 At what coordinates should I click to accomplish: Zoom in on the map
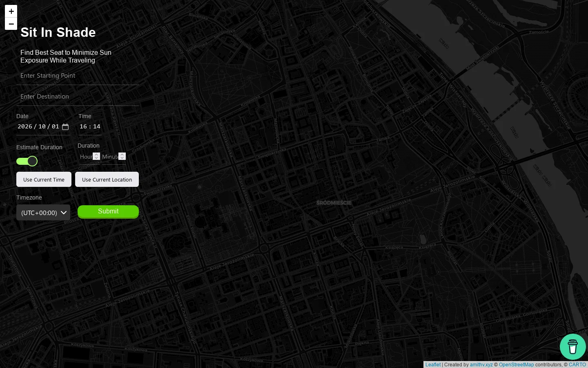11,11
